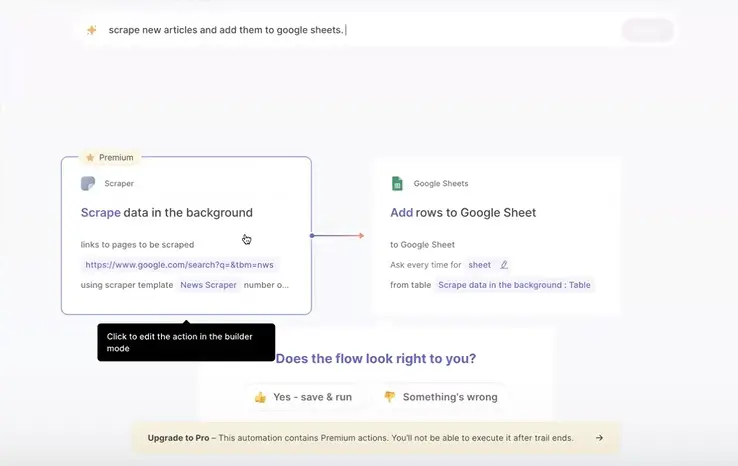Click the 'sheet' parameter chip
This screenshot has width=738, height=466.
pos(480,265)
